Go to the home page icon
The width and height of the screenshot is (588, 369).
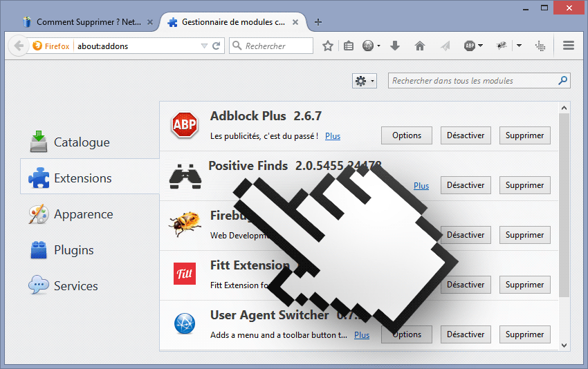point(420,46)
